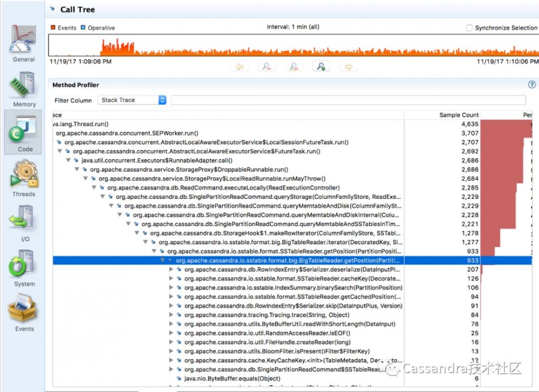Click the first disabled magnifier zoom button

266,66
